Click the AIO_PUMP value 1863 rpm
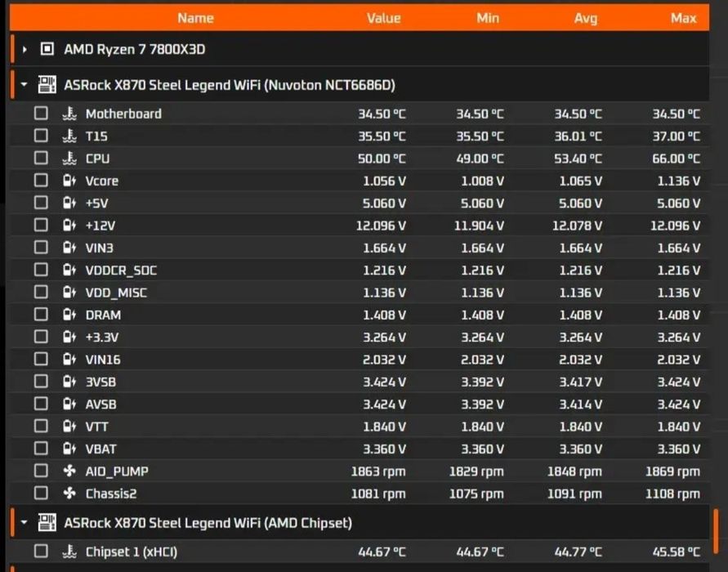The image size is (728, 572). point(378,471)
